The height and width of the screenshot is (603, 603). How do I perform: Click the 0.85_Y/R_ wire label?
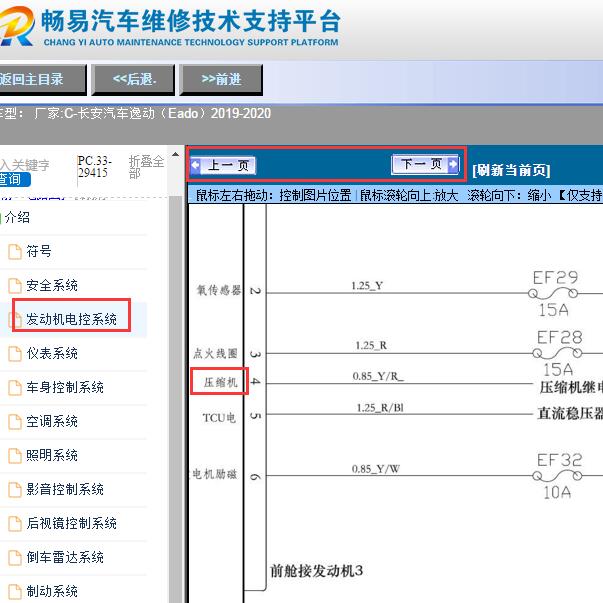[378, 376]
